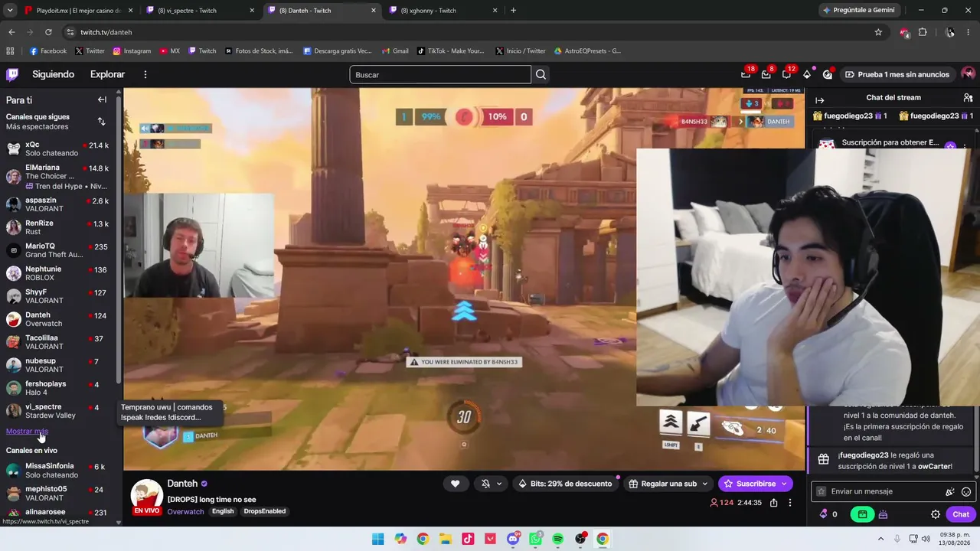This screenshot has height=551, width=980.
Task: Share the Danteh stream
Action: click(x=774, y=503)
